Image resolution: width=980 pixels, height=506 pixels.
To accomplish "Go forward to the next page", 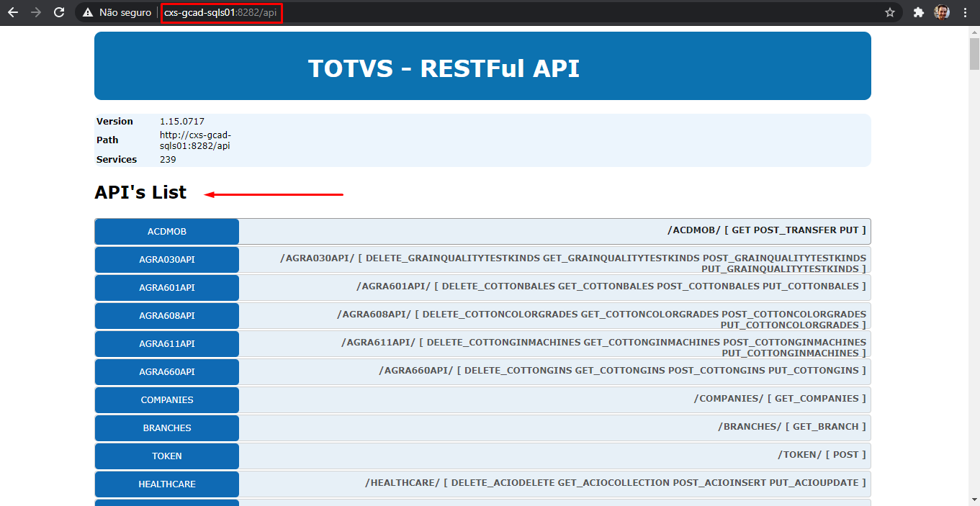I will (36, 12).
